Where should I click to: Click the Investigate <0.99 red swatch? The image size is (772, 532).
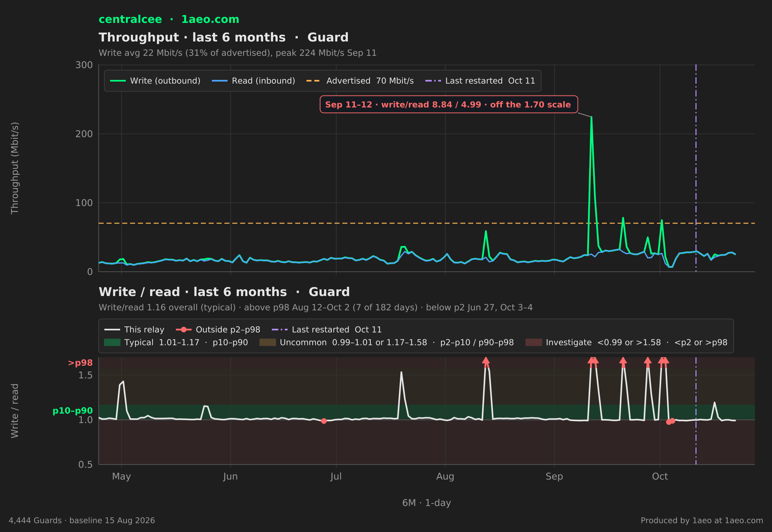point(534,343)
